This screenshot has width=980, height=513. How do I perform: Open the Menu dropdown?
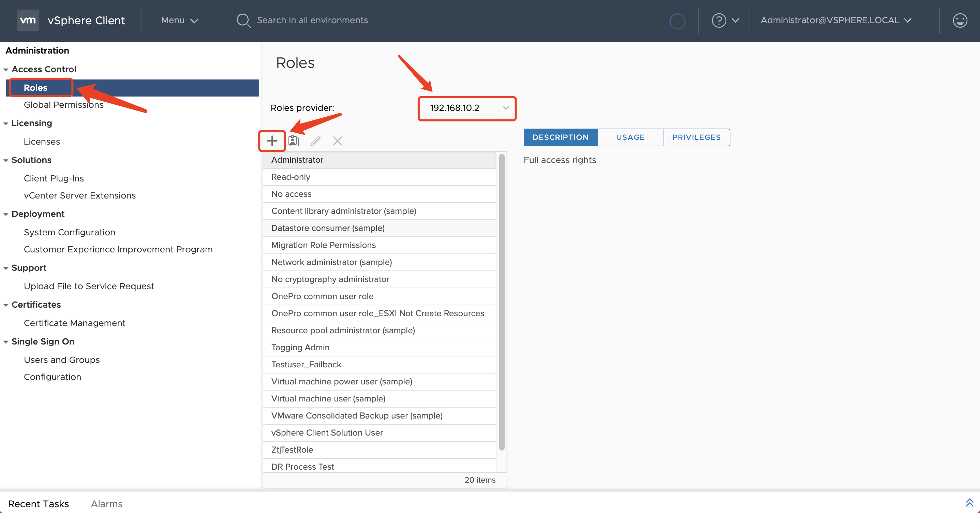(180, 20)
